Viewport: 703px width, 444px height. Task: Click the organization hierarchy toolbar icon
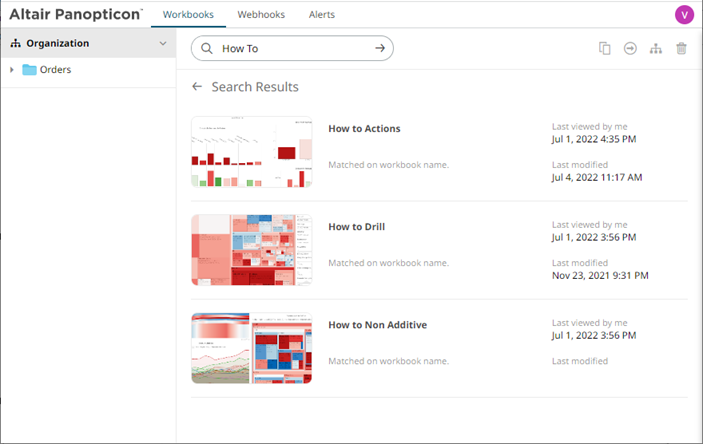point(656,48)
